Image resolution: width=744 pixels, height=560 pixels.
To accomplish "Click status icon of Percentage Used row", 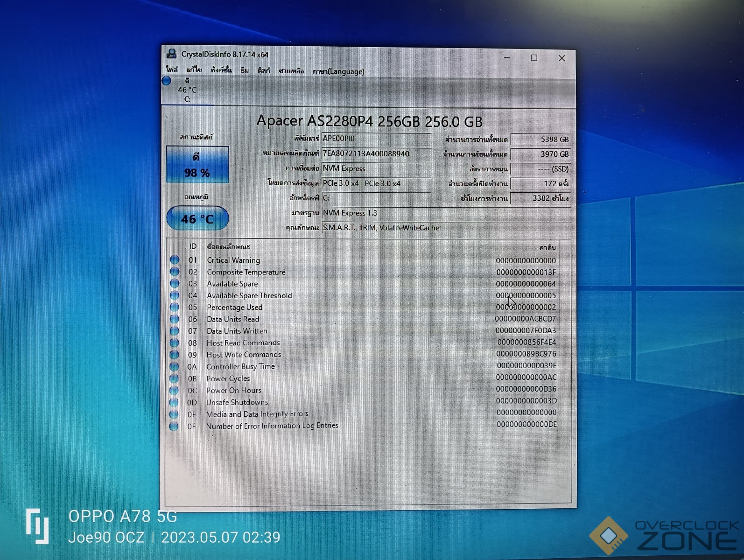I will coord(175,307).
